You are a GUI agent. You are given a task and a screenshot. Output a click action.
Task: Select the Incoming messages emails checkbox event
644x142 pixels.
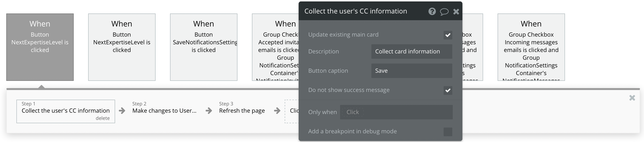[531, 47]
